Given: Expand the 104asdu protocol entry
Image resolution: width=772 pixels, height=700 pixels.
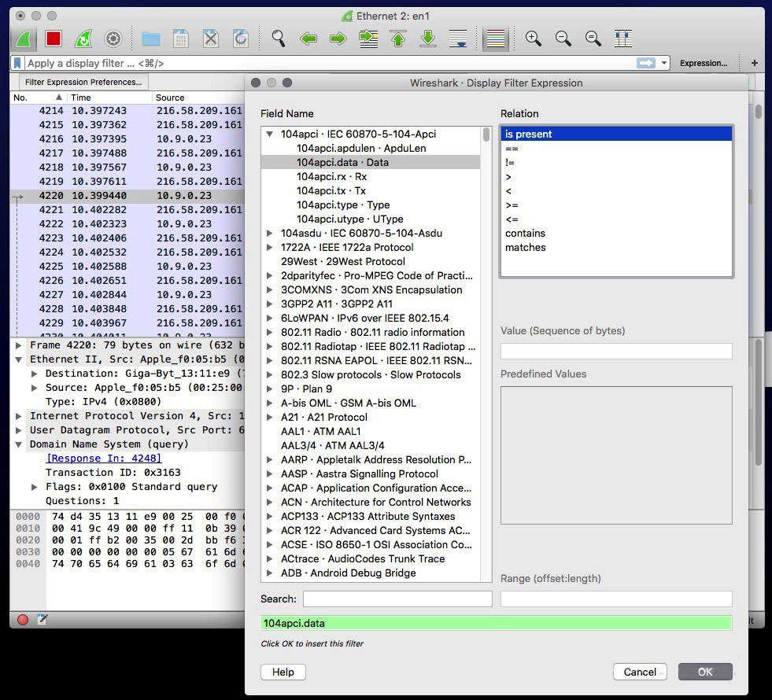Looking at the screenshot, I should [x=269, y=233].
